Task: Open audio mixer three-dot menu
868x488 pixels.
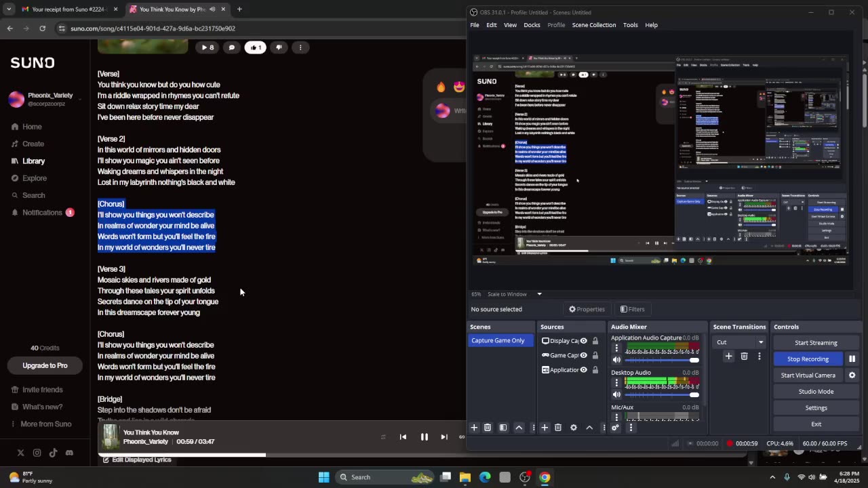Action: click(x=631, y=428)
